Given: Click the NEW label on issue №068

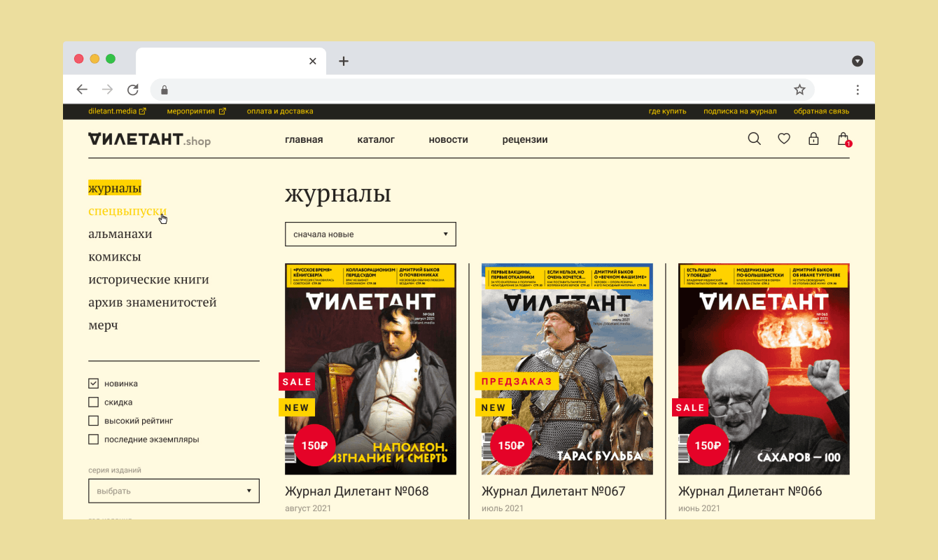Looking at the screenshot, I should (297, 407).
